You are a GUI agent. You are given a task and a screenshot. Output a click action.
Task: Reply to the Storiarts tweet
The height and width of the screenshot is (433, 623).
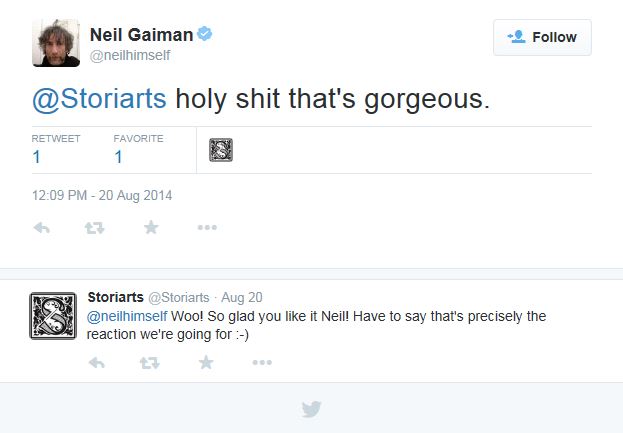(97, 362)
